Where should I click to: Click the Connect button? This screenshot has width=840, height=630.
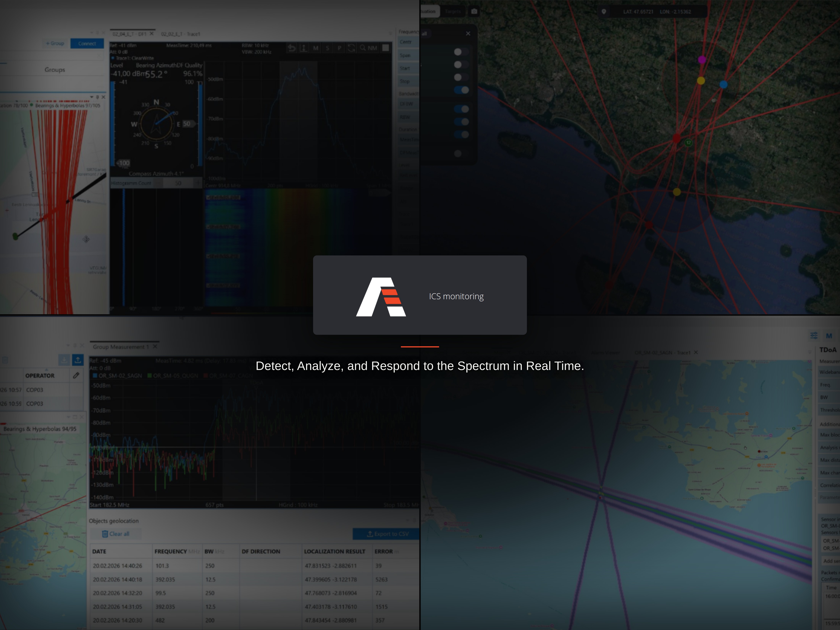tap(87, 43)
